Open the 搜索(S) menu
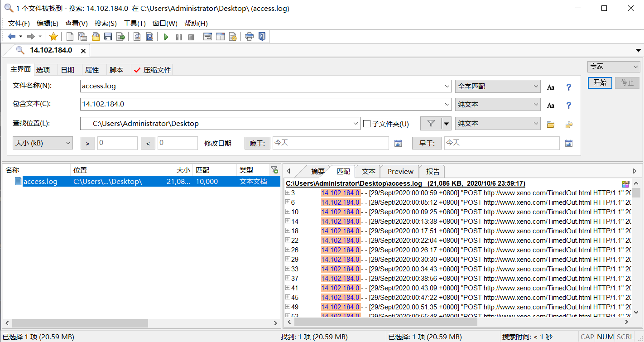The image size is (644, 342). click(106, 24)
